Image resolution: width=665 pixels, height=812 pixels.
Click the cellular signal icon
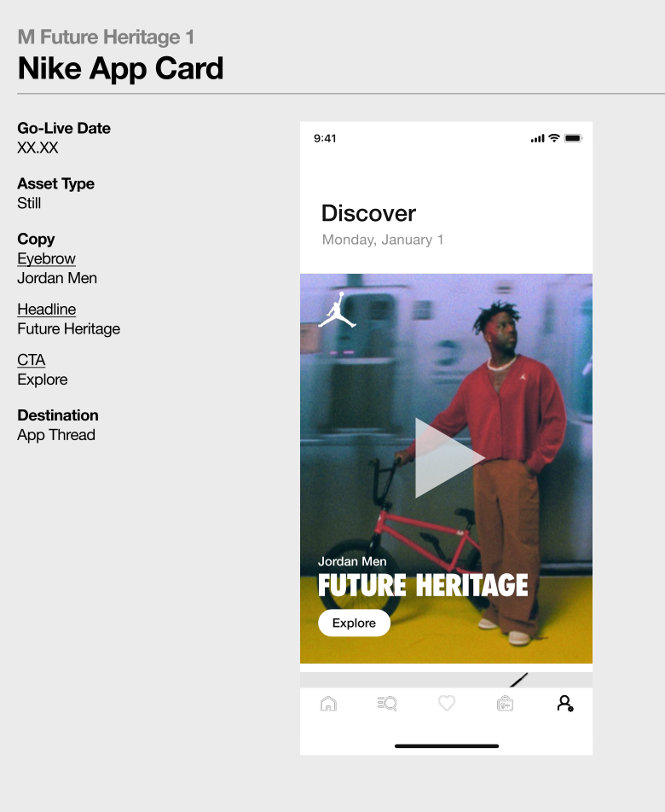coord(538,138)
